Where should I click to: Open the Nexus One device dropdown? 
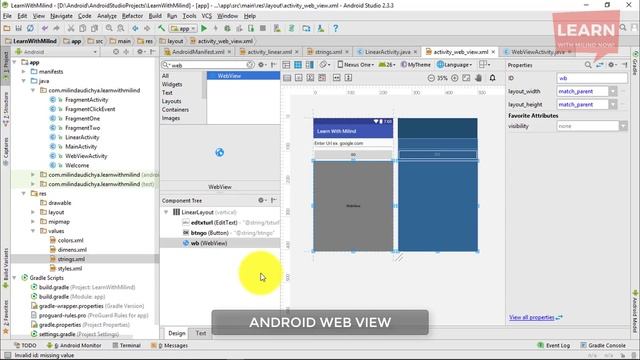355,65
